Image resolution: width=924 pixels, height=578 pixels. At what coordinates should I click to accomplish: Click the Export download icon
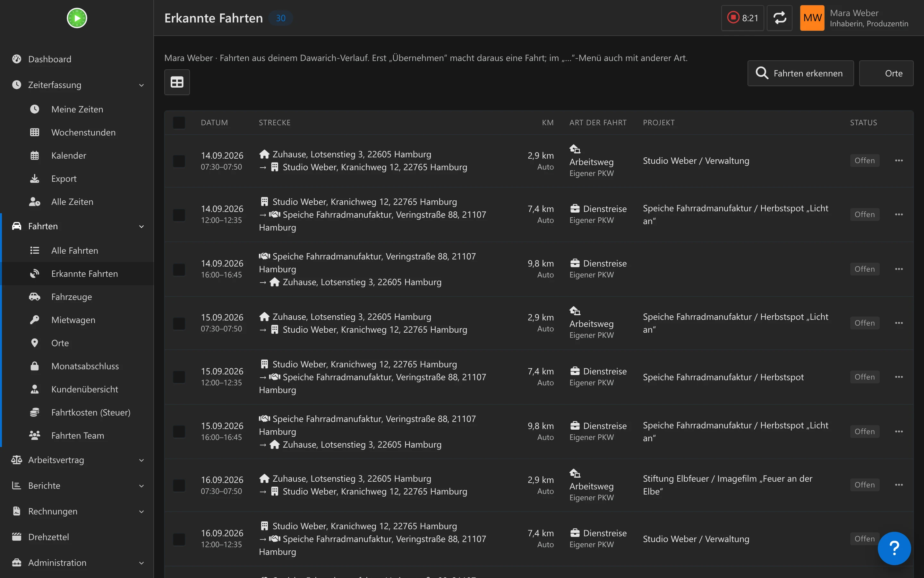pos(34,179)
